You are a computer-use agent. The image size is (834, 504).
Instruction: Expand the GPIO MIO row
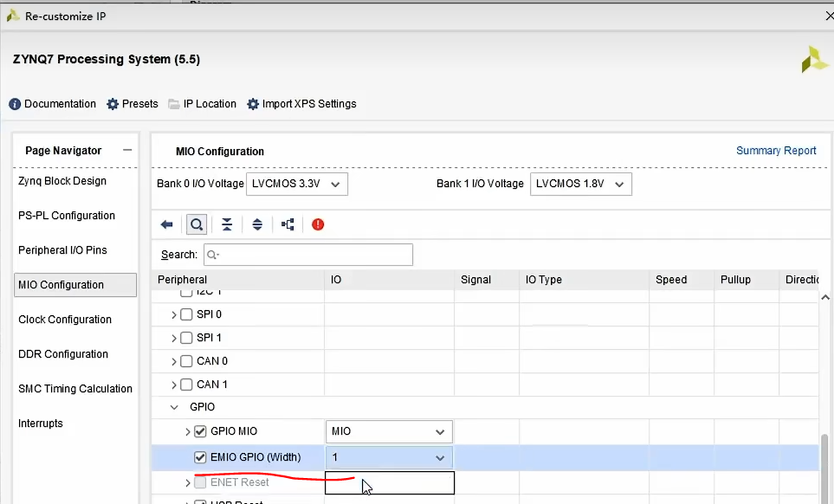tap(188, 432)
